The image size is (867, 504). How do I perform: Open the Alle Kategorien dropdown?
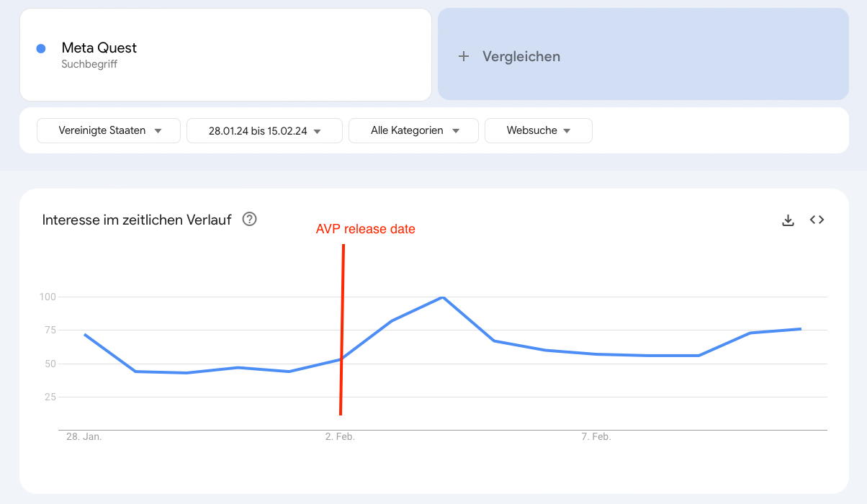413,131
